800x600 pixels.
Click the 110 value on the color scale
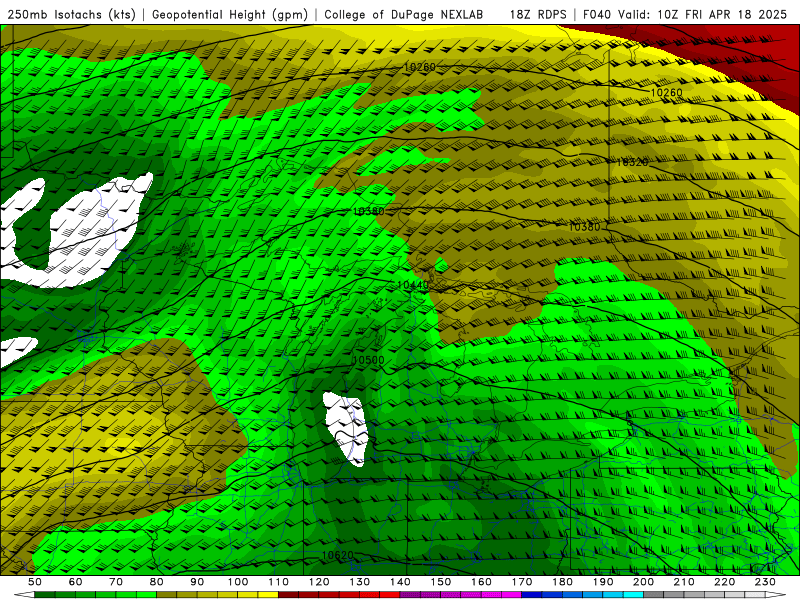point(279,582)
